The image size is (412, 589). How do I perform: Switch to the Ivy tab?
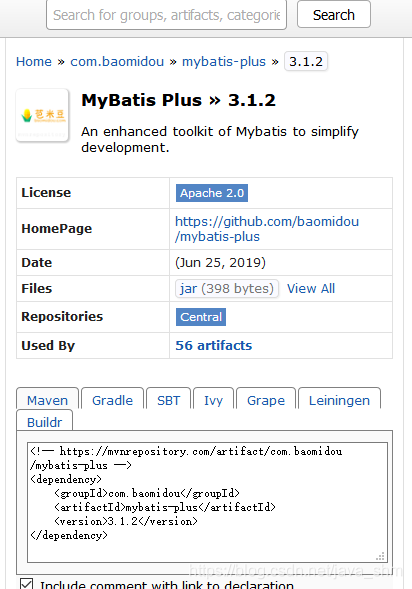(x=213, y=400)
